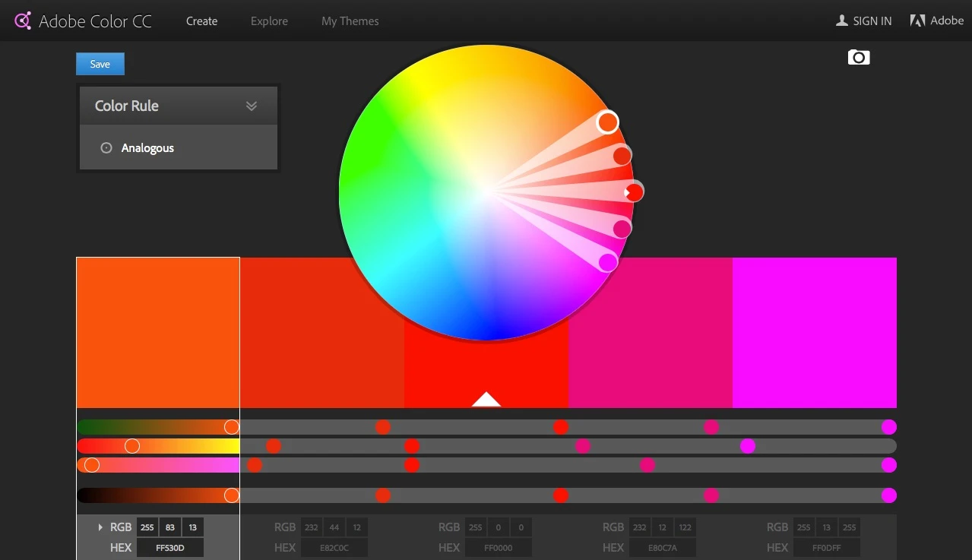The image size is (972, 560).
Task: Open the Explore tab
Action: pos(269,21)
